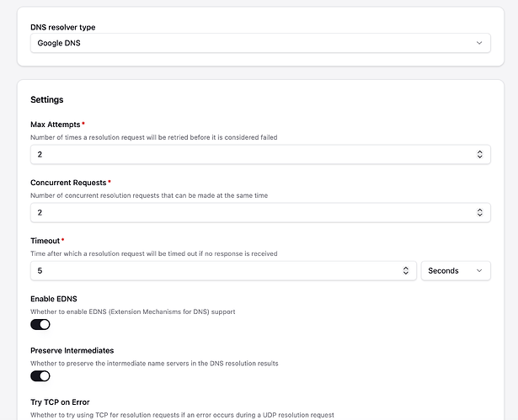
Task: Click the Settings heading
Action: [x=47, y=99]
